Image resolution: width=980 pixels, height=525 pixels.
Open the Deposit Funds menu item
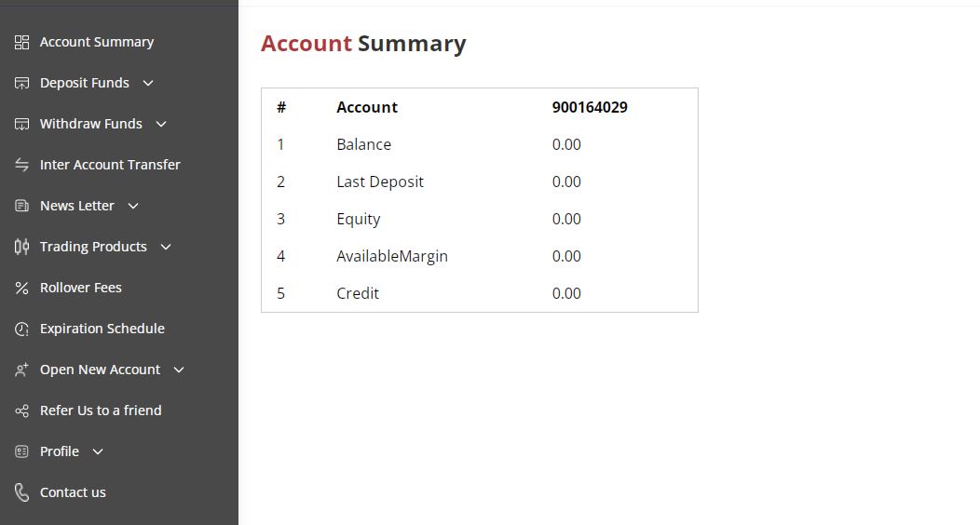click(85, 83)
